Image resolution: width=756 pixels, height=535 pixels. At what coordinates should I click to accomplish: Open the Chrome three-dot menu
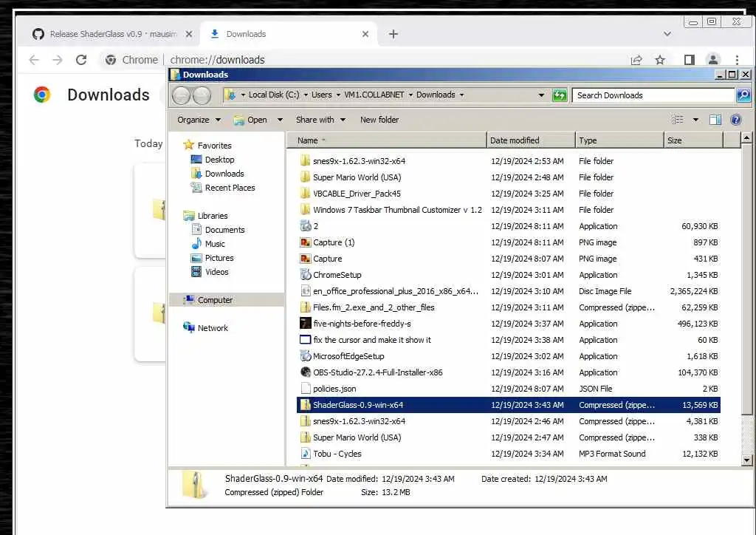tap(737, 60)
